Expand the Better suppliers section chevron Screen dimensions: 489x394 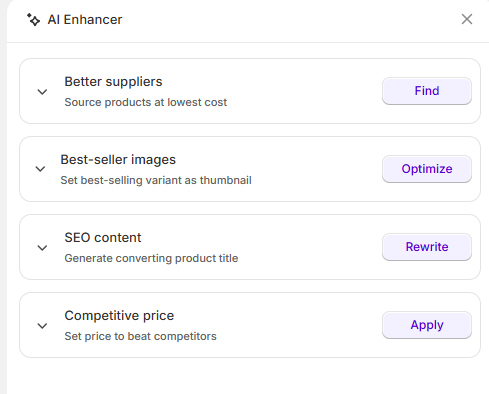click(x=42, y=92)
